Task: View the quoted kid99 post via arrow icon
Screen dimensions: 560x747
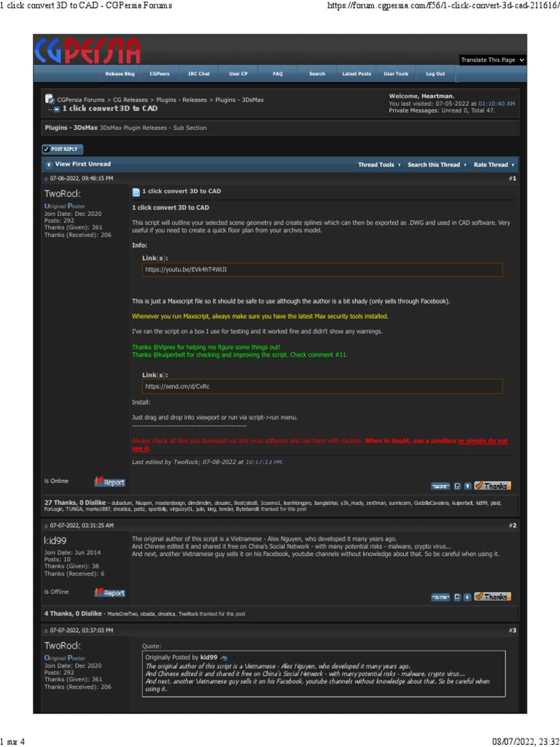Action: point(225,657)
